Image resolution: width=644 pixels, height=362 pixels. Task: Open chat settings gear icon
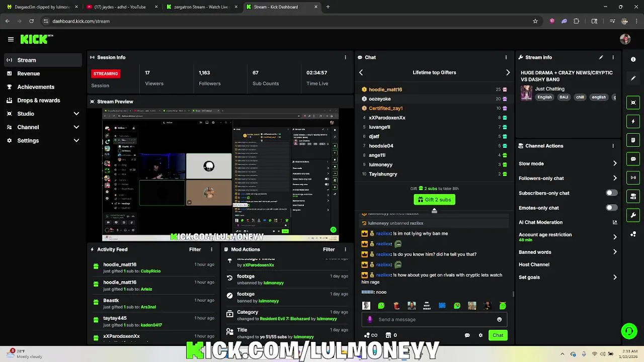480,335
